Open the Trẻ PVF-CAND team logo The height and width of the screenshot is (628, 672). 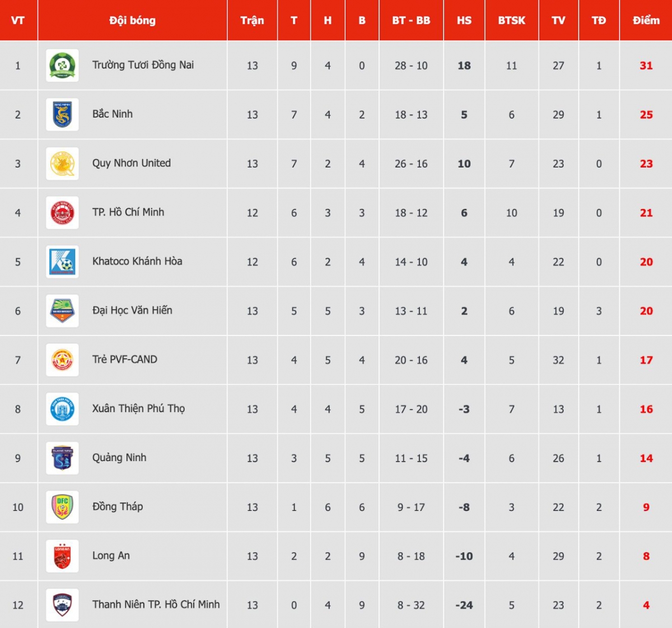(x=62, y=360)
